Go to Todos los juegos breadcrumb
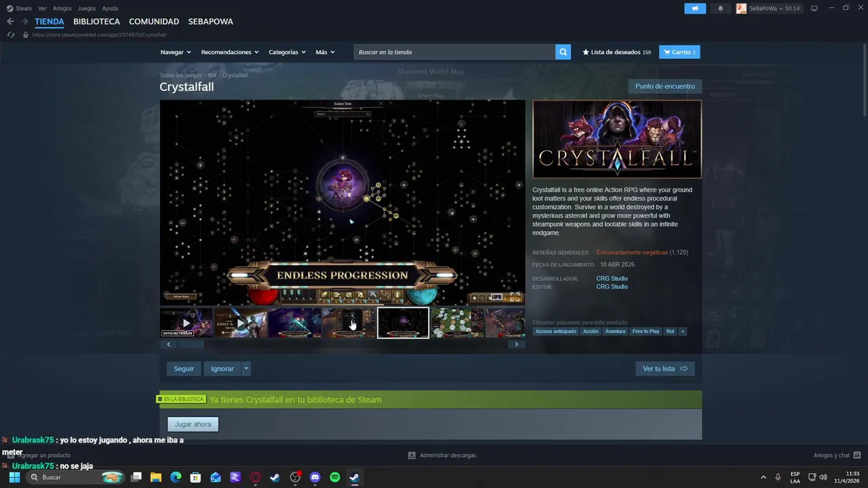 coord(180,75)
